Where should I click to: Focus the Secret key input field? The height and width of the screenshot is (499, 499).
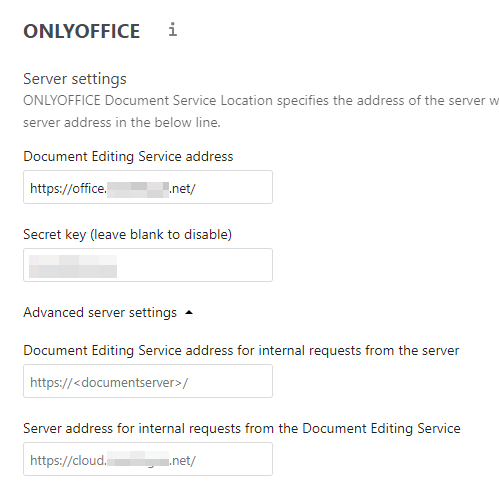tap(148, 265)
